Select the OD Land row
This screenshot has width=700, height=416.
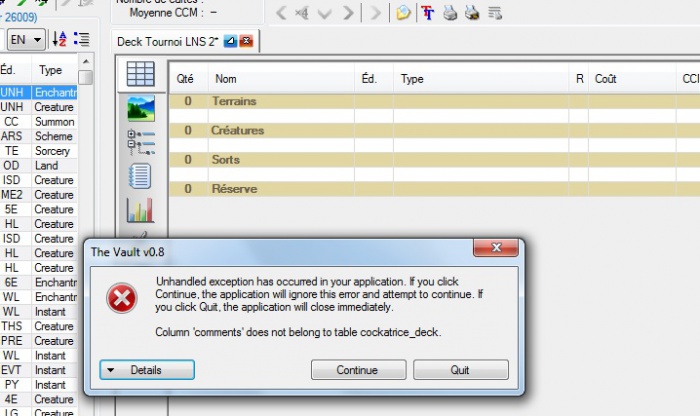38,166
